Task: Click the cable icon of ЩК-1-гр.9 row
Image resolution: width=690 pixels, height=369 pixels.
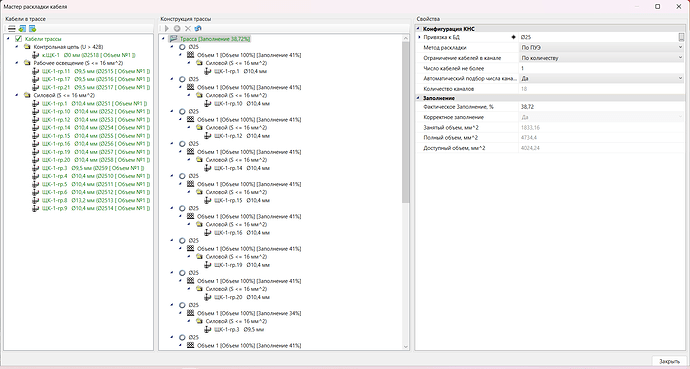Action: [36, 208]
